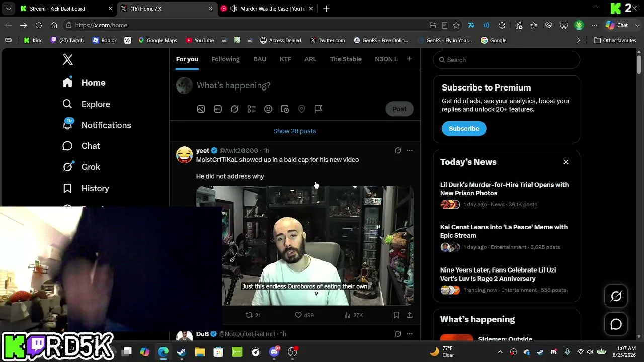
Task: Open Notifications in the X sidebar
Action: coord(97,125)
